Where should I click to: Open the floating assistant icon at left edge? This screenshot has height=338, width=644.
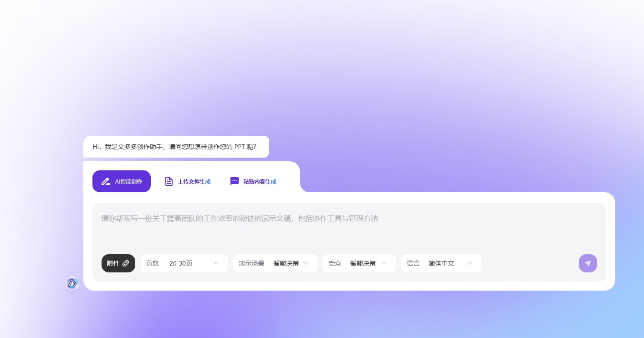click(x=72, y=283)
